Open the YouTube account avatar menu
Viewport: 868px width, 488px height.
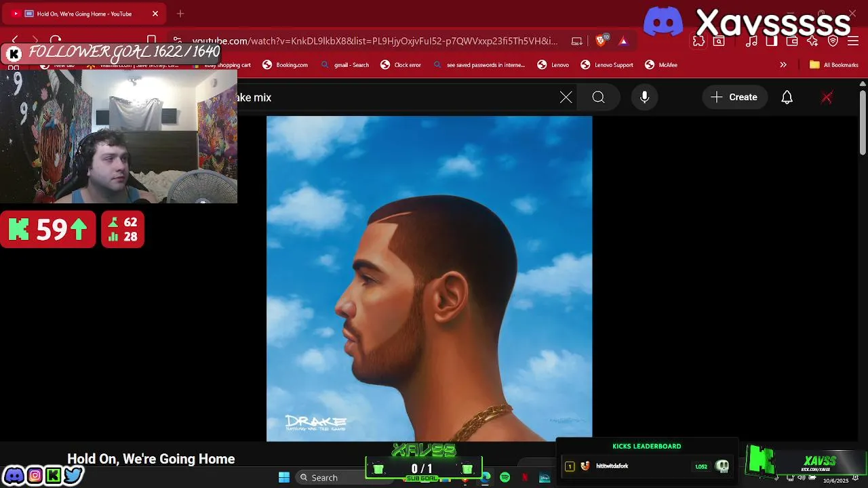[827, 98]
